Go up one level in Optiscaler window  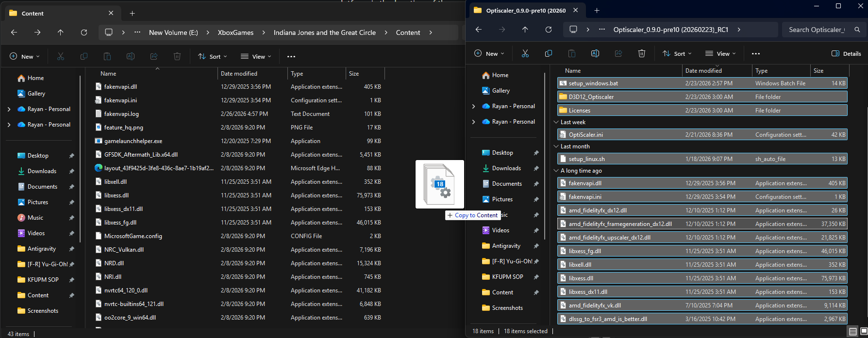[x=525, y=30]
